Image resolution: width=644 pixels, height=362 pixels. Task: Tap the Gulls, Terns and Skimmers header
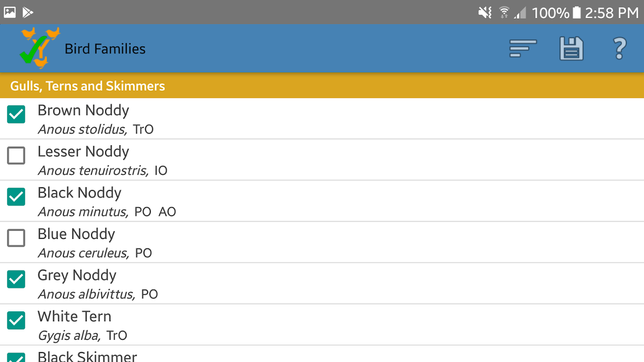(88, 86)
